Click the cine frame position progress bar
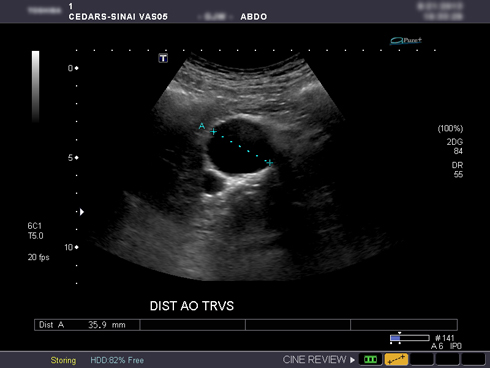This screenshot has width=490, height=368. click(x=410, y=338)
